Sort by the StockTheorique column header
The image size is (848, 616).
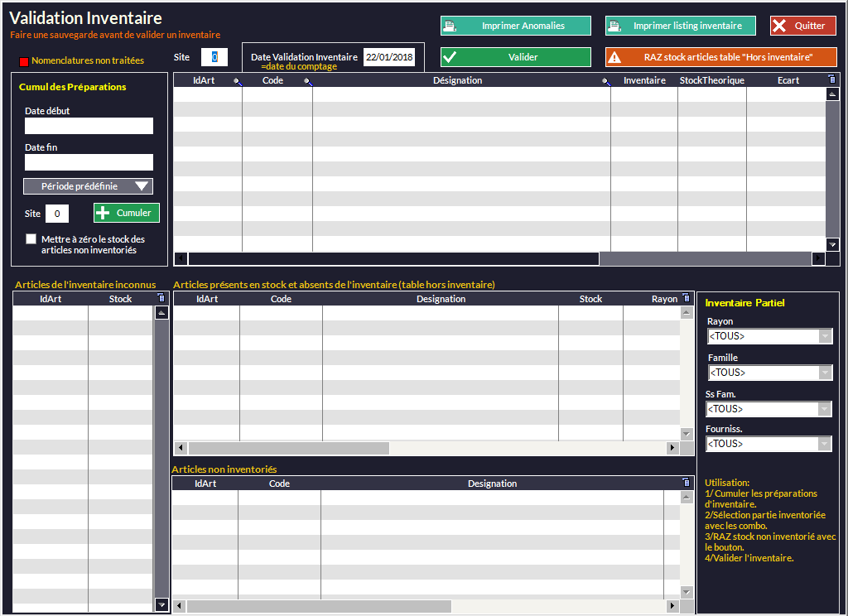[711, 80]
